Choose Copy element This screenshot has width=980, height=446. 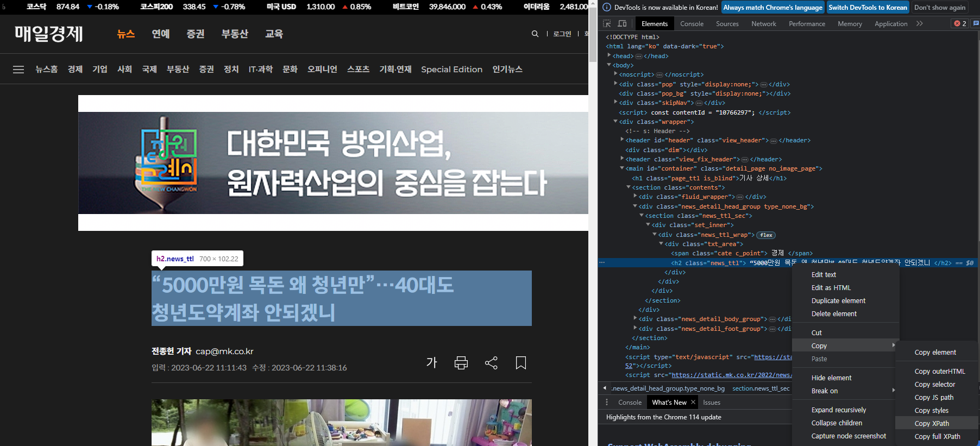937,353
